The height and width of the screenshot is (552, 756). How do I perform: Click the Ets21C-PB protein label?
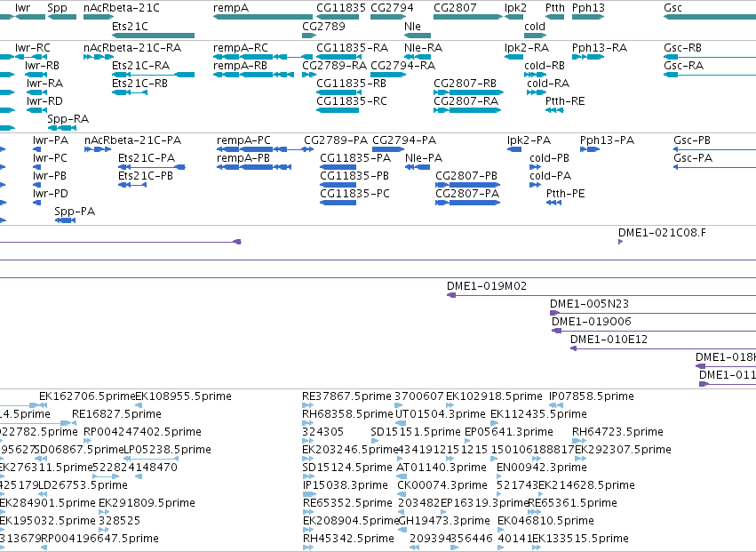(x=146, y=176)
